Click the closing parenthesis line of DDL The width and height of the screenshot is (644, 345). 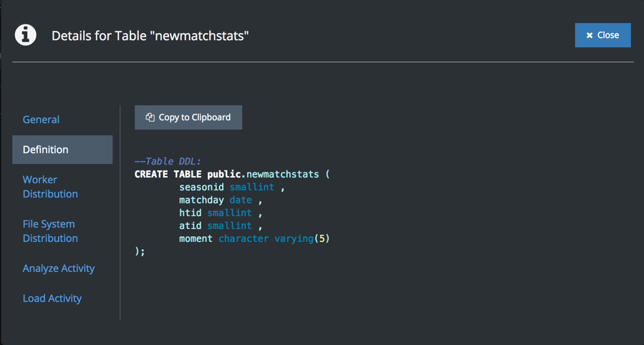click(x=140, y=251)
